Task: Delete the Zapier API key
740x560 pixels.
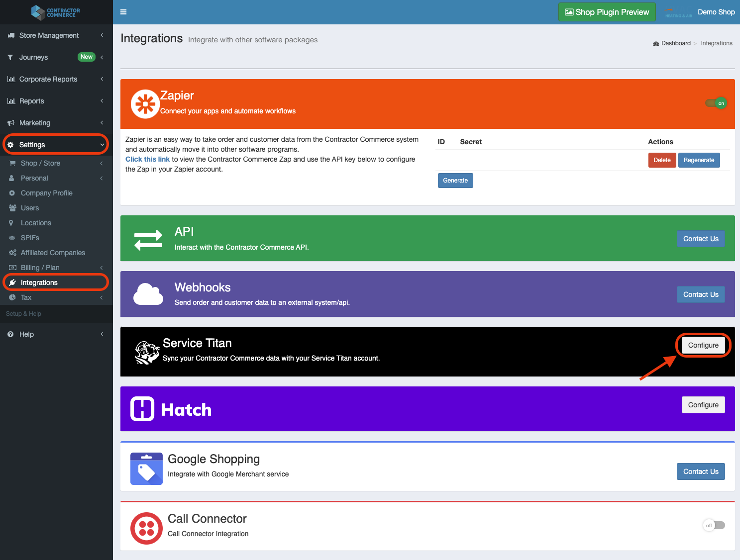Action: point(662,160)
